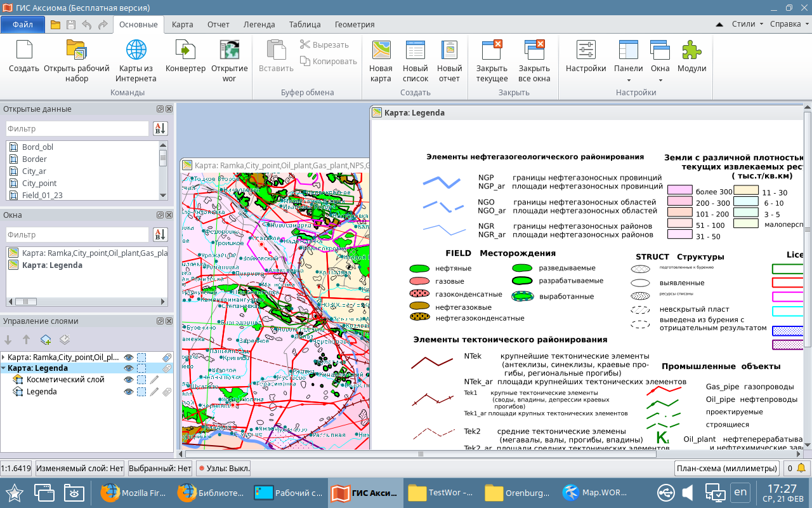The width and height of the screenshot is (812, 508).
Task: Click the Новый отчет icon
Action: pos(449,61)
